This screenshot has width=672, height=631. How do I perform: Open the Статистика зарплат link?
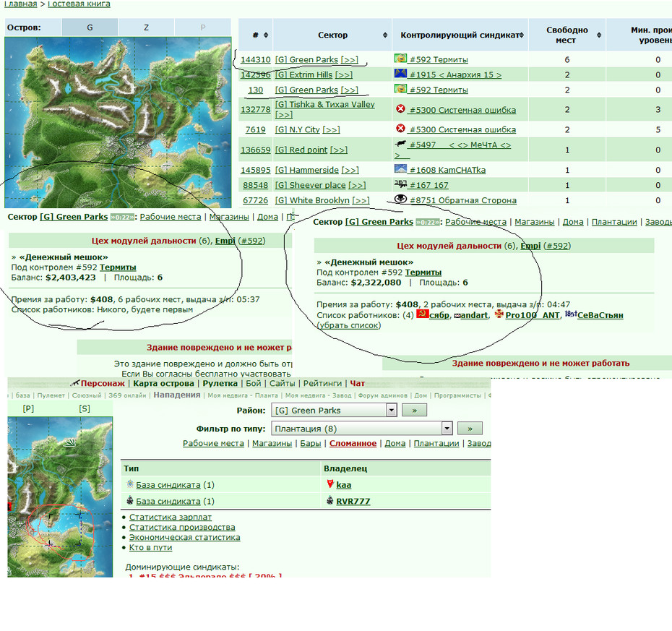click(x=171, y=517)
